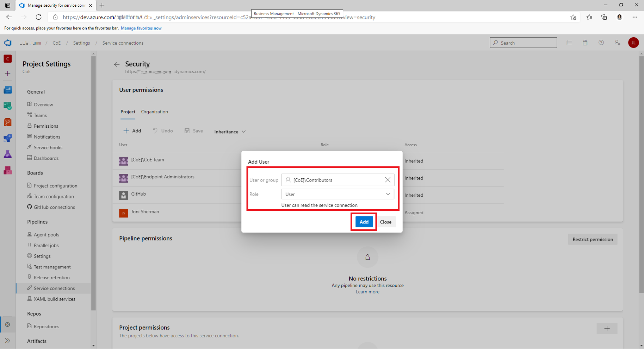
Task: Open GitHub connections in settings menu
Action: (x=54, y=207)
